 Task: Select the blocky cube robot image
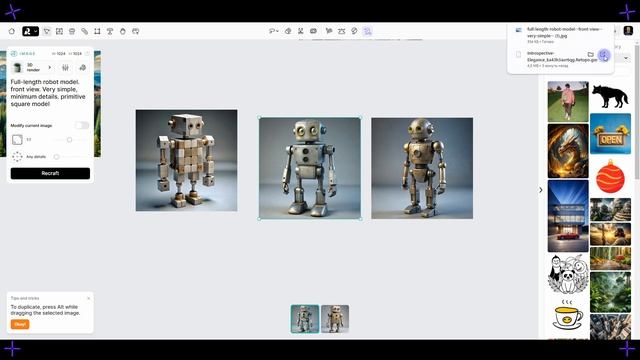[187, 160]
